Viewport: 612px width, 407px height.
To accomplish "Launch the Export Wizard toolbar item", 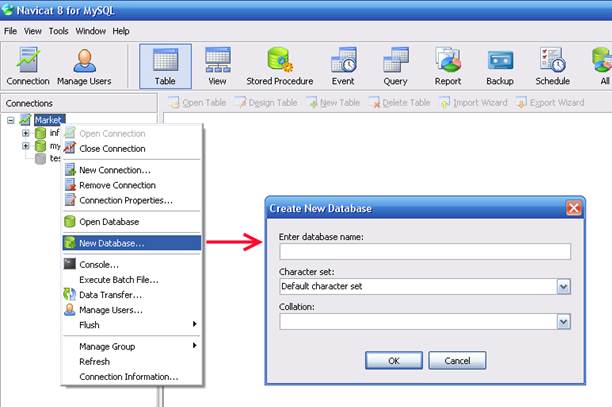I will coord(550,103).
